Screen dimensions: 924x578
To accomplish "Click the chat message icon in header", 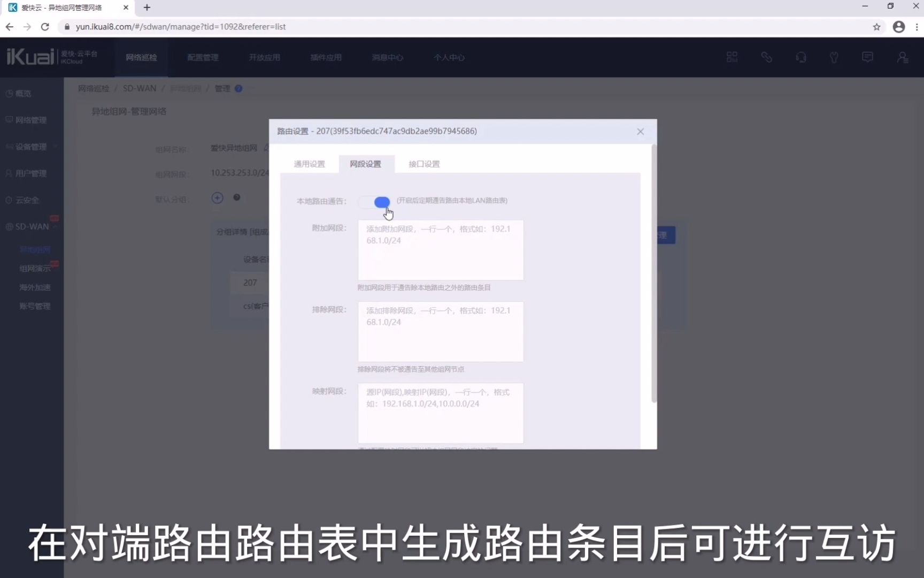I will 867,57.
